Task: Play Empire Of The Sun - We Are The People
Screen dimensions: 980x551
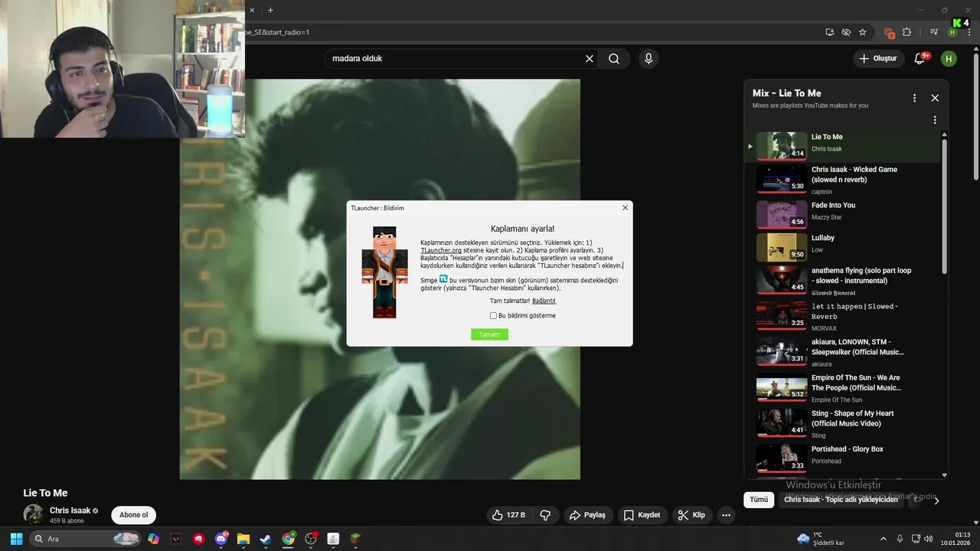Action: coord(841,388)
